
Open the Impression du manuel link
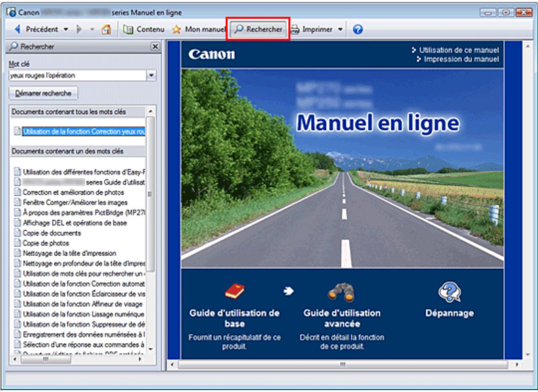[461, 59]
